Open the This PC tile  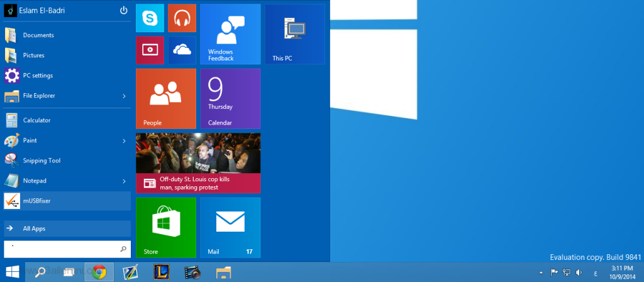[295, 34]
